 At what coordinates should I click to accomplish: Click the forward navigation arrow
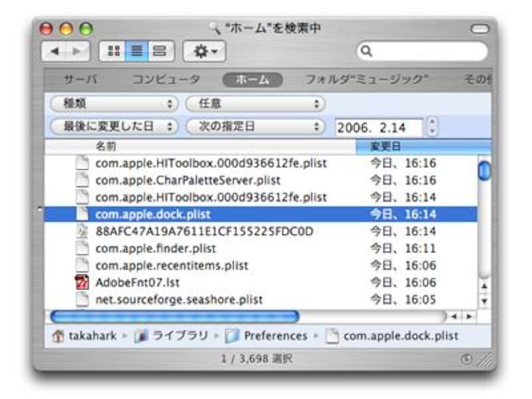click(77, 51)
